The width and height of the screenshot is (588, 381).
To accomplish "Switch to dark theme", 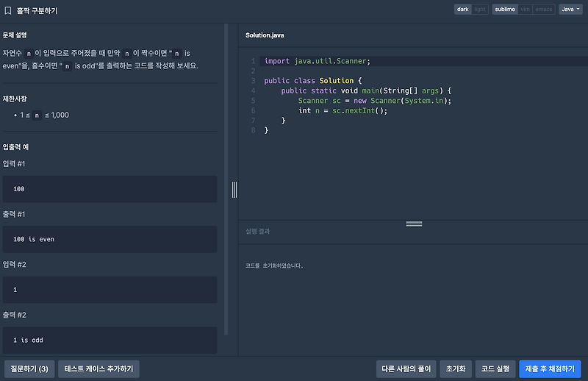I will coord(463,10).
